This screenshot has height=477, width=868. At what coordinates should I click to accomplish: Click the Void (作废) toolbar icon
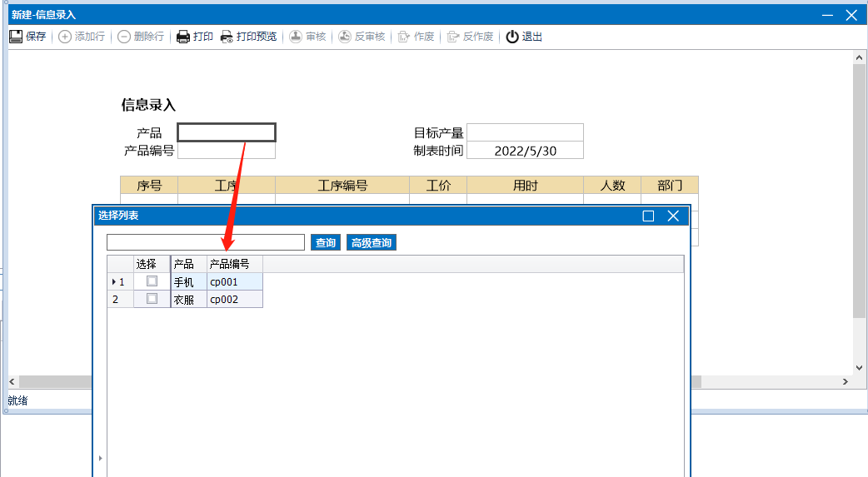[x=404, y=37]
